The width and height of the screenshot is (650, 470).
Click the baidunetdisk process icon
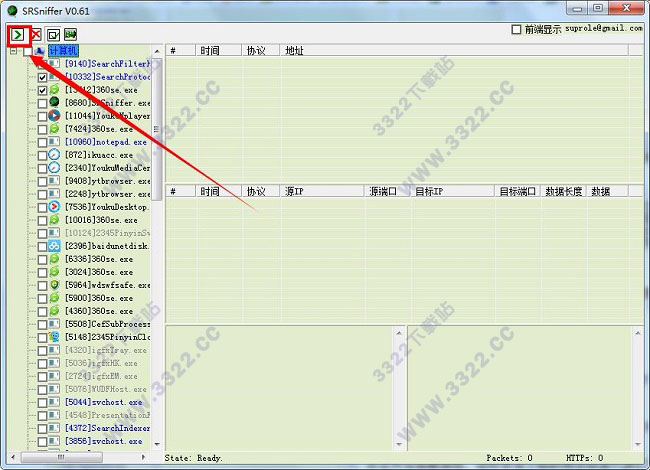[54, 246]
